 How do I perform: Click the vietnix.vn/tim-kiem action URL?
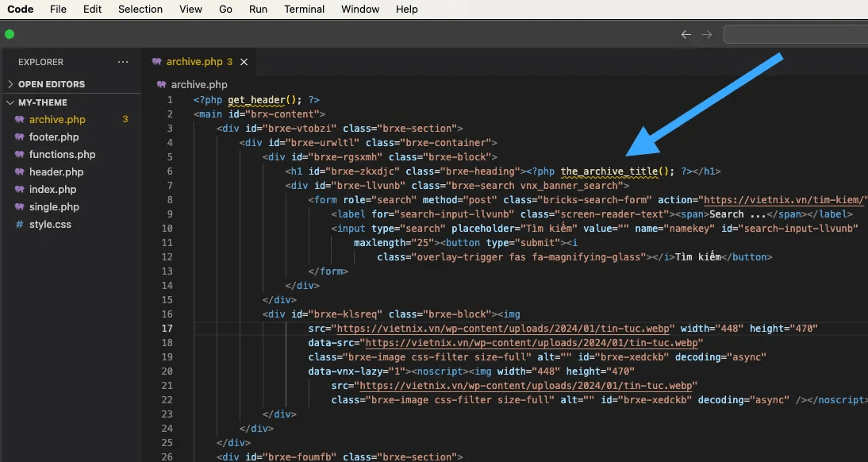pos(785,199)
